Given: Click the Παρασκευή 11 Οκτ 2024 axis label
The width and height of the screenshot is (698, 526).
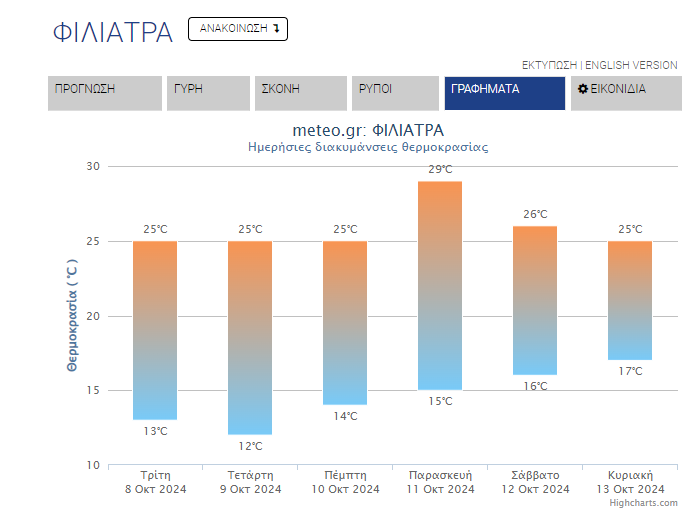Looking at the screenshot, I should (x=440, y=482).
